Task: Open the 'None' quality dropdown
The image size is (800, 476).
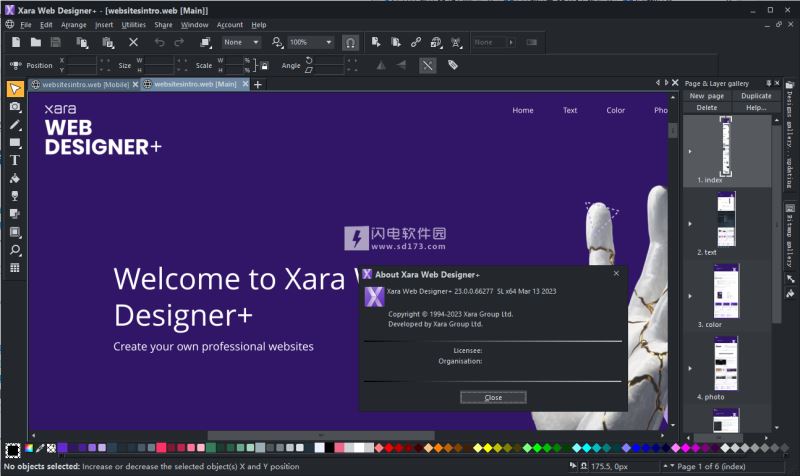Action: (241, 42)
